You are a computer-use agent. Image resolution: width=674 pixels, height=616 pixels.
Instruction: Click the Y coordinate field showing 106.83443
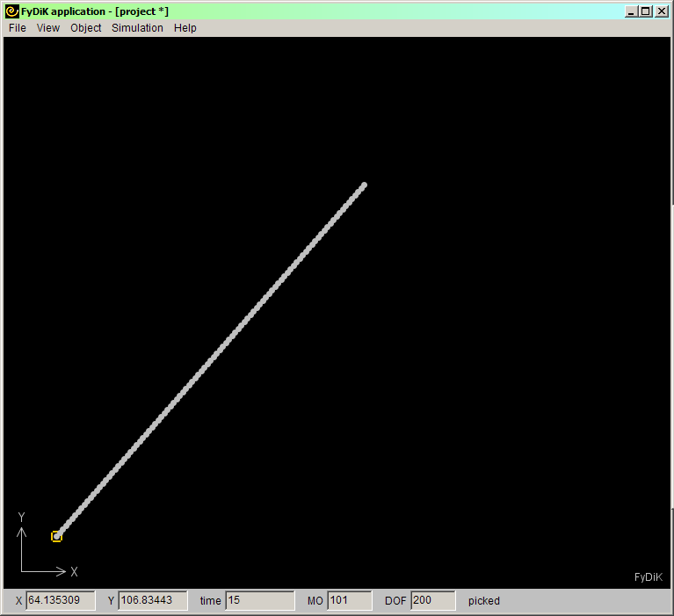153,600
